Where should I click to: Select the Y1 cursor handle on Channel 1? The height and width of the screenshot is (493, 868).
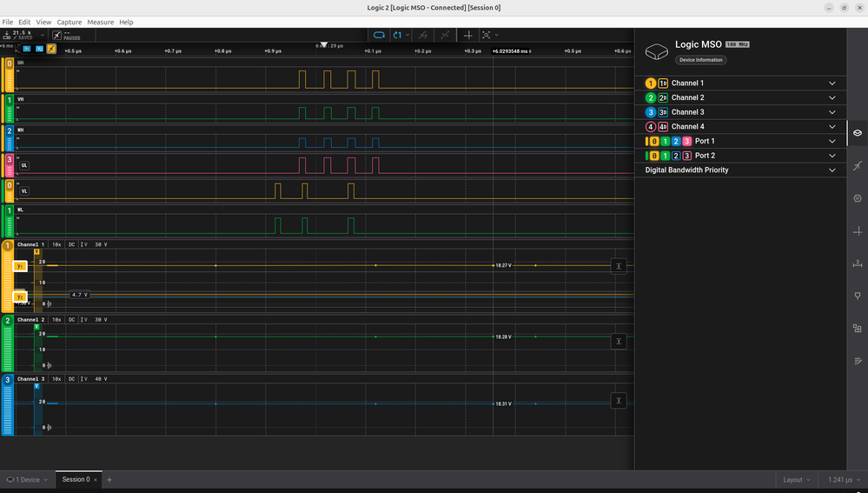[19, 266]
